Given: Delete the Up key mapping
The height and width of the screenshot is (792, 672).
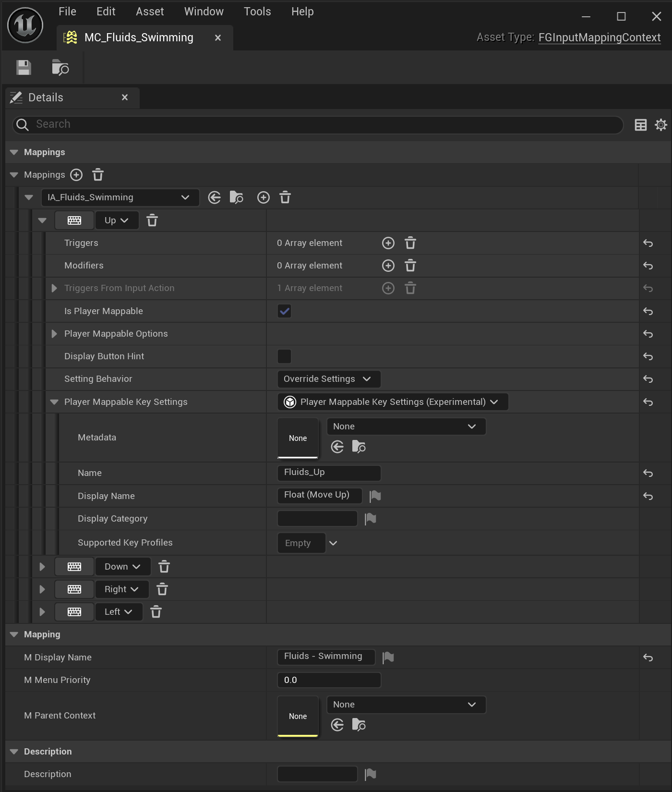Looking at the screenshot, I should click(x=152, y=220).
